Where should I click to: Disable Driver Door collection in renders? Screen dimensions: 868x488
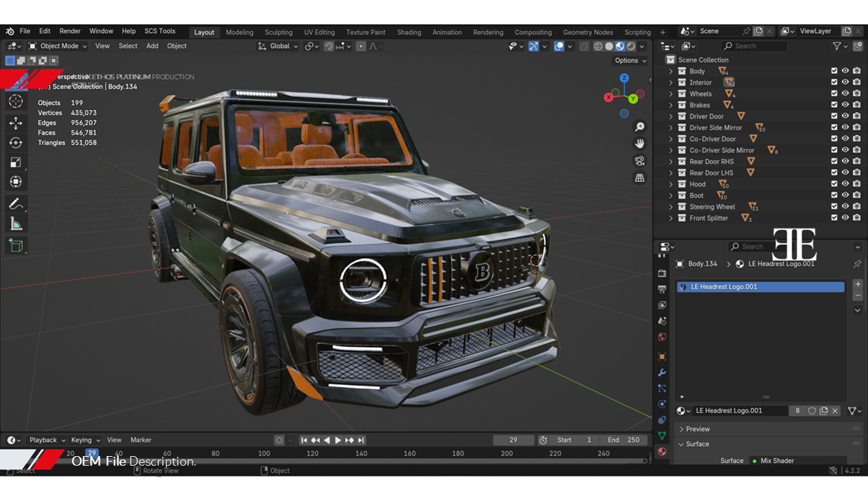point(857,116)
